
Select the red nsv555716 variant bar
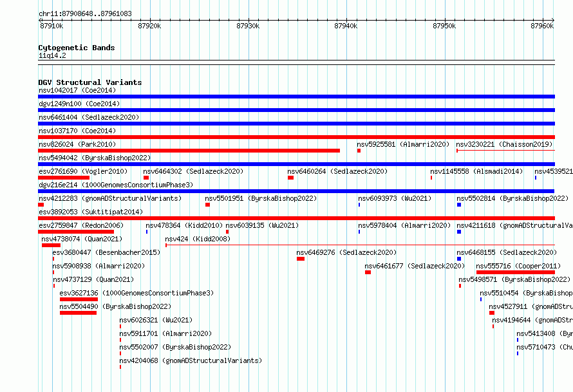[516, 272]
